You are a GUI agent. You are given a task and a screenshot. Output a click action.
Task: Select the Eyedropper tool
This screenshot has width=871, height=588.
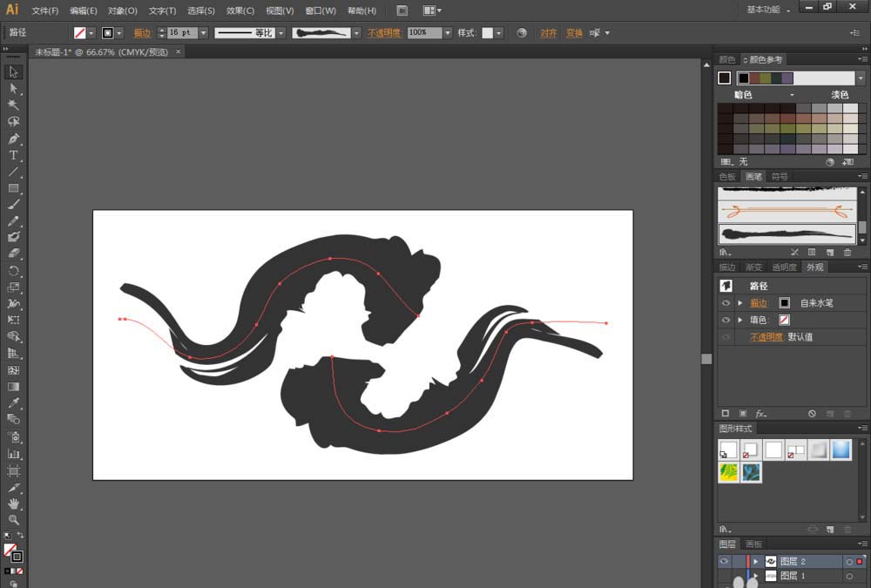(x=13, y=402)
